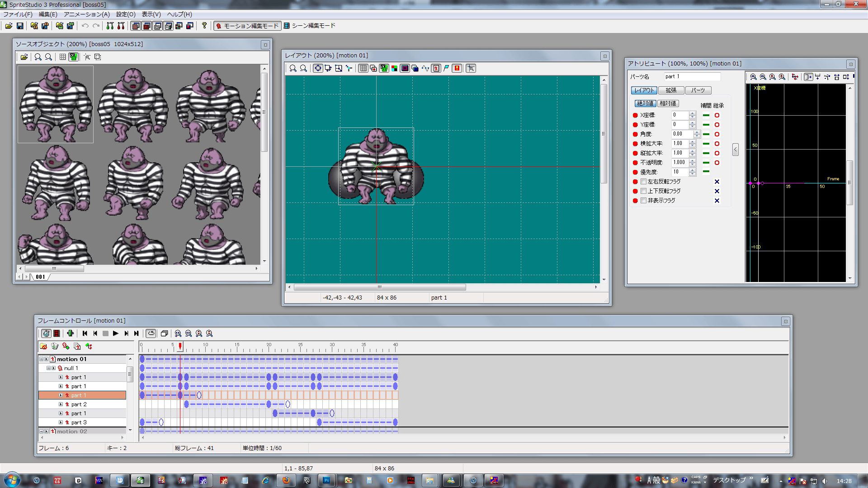
Task: Zoom in timeline horizontally in Frame Control
Action: coord(178,333)
